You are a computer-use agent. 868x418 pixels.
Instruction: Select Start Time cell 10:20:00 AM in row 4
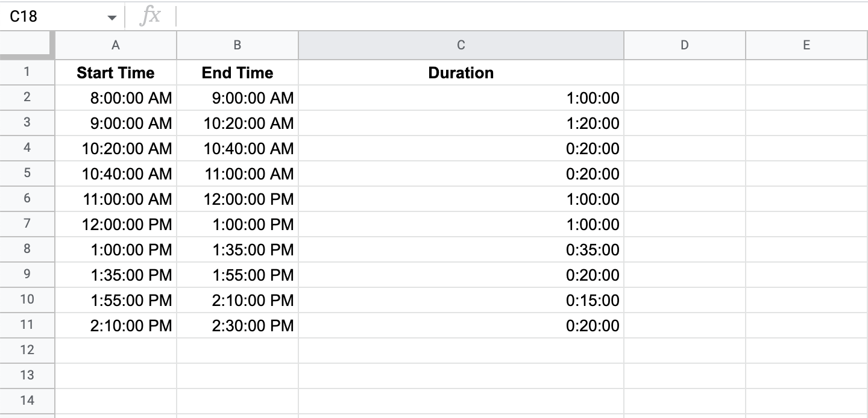click(116, 148)
